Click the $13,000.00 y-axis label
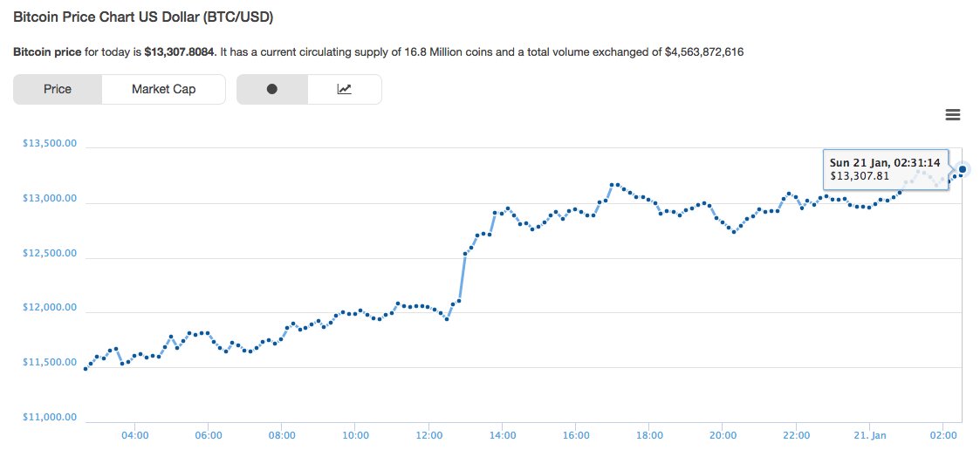Image resolution: width=980 pixels, height=457 pixels. [x=50, y=199]
